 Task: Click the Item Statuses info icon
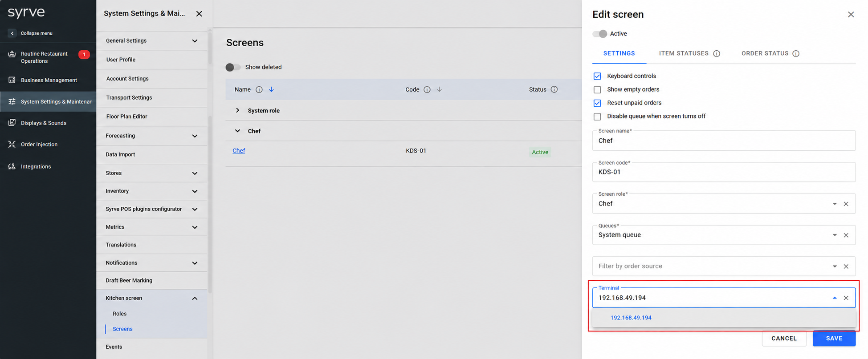click(x=717, y=54)
